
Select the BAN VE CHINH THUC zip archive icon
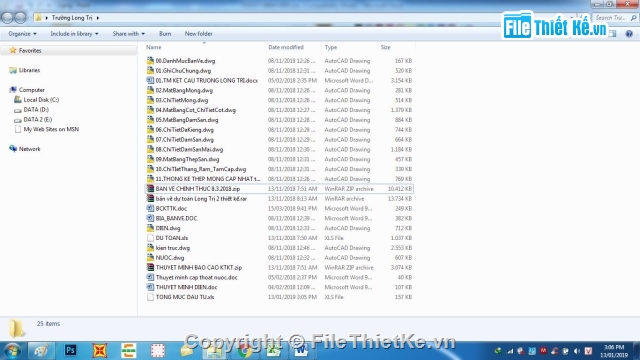pos(150,189)
